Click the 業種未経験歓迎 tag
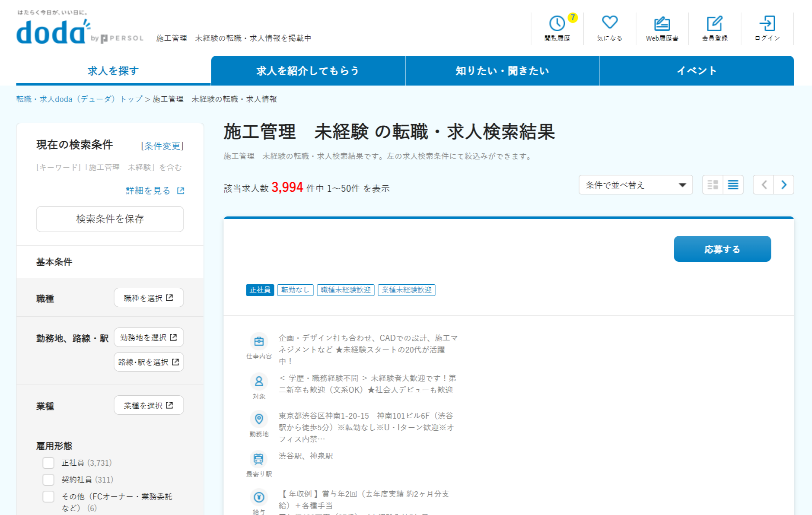The image size is (812, 515). (x=407, y=290)
